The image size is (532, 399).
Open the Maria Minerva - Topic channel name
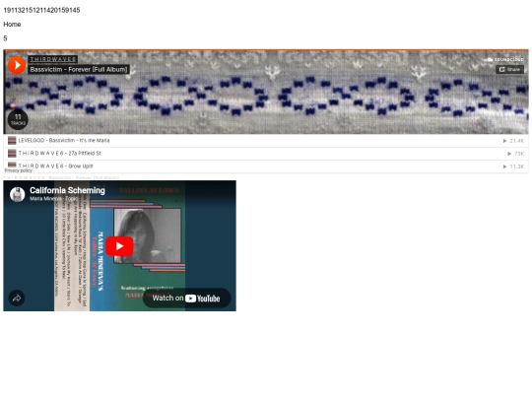(53, 199)
